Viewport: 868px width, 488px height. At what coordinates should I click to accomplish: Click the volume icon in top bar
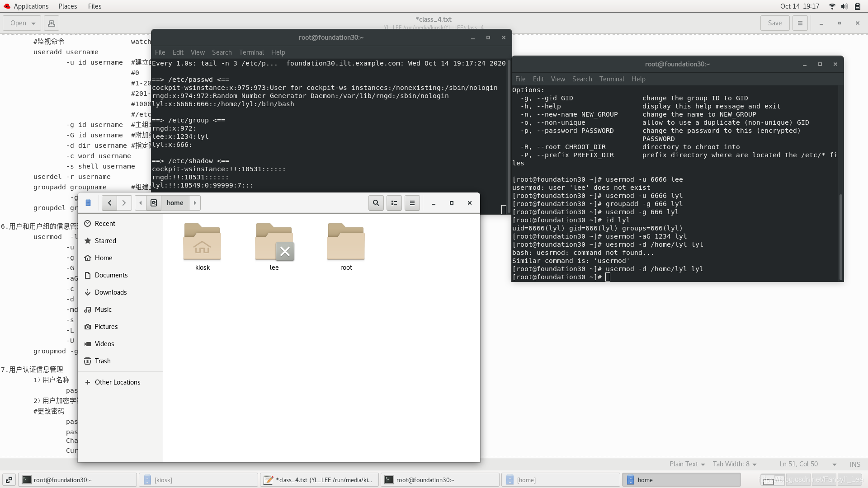[x=844, y=6]
